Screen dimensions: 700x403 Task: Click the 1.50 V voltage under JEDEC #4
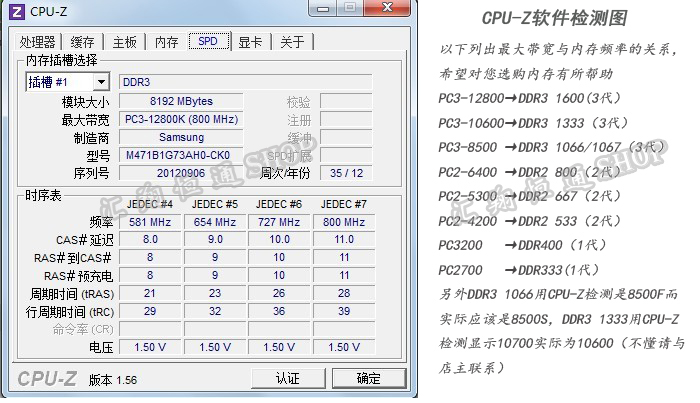pyautogui.click(x=150, y=347)
